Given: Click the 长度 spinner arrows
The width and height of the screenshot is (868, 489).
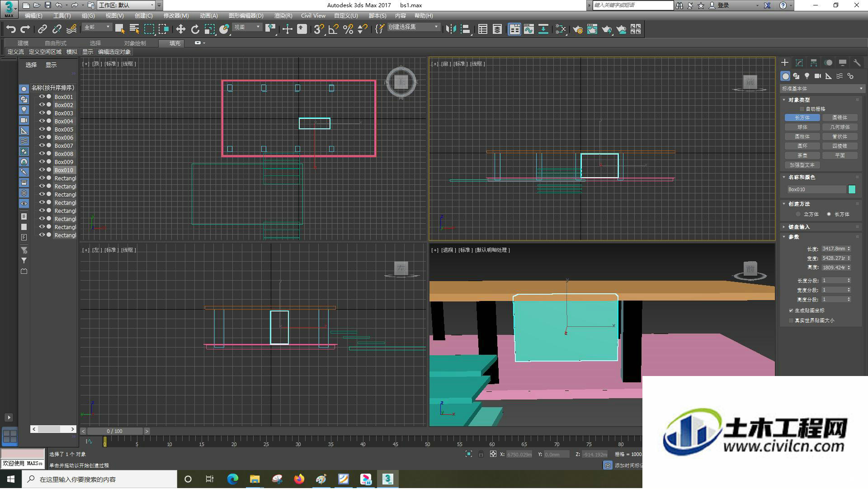Looking at the screenshot, I should pos(849,249).
